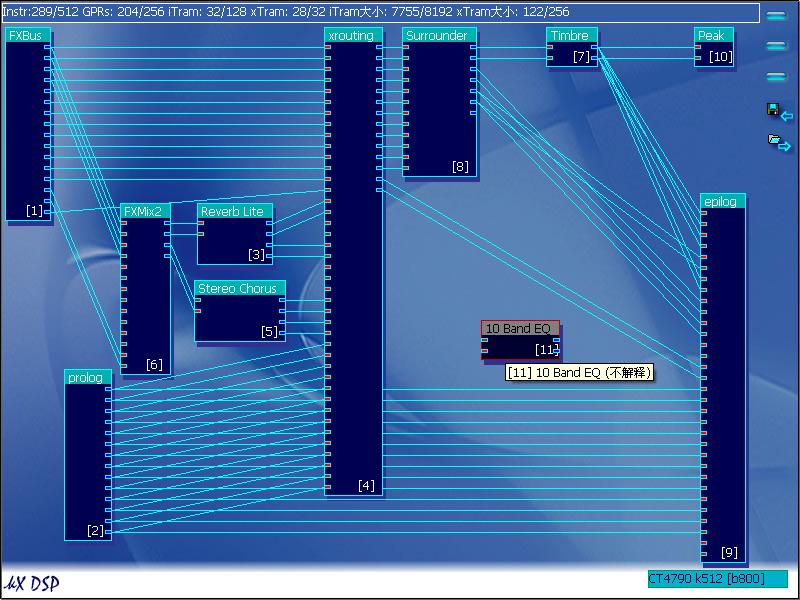Select the Peak plugin title
The image size is (800, 600).
point(714,35)
